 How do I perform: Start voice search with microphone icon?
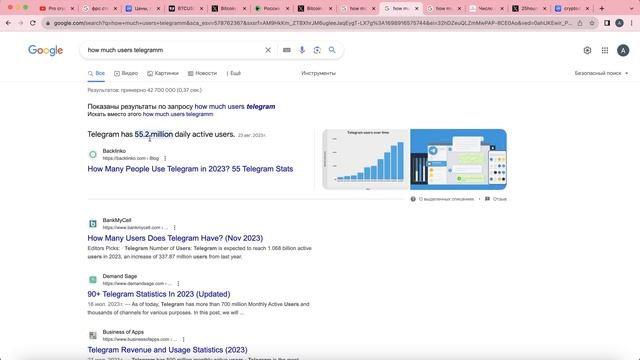302,50
